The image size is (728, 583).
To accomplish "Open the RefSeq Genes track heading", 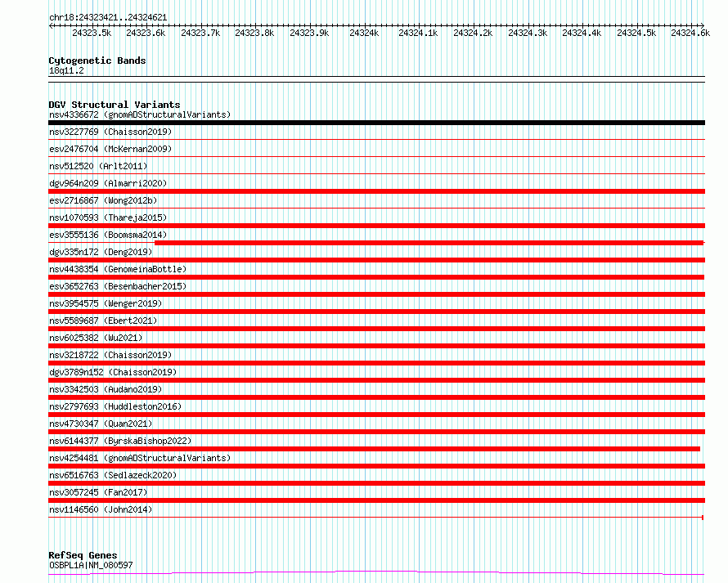I will [x=83, y=555].
